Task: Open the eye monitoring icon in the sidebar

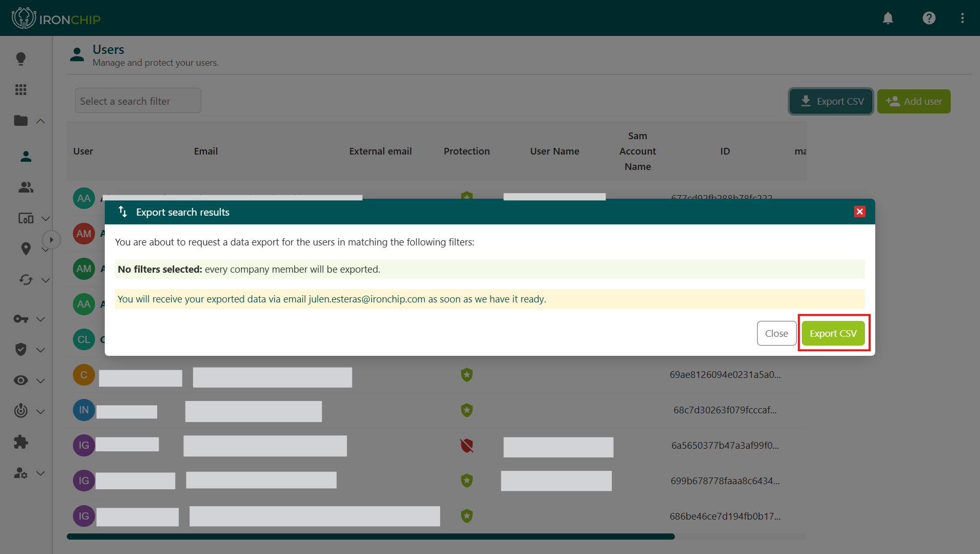Action: (x=21, y=380)
